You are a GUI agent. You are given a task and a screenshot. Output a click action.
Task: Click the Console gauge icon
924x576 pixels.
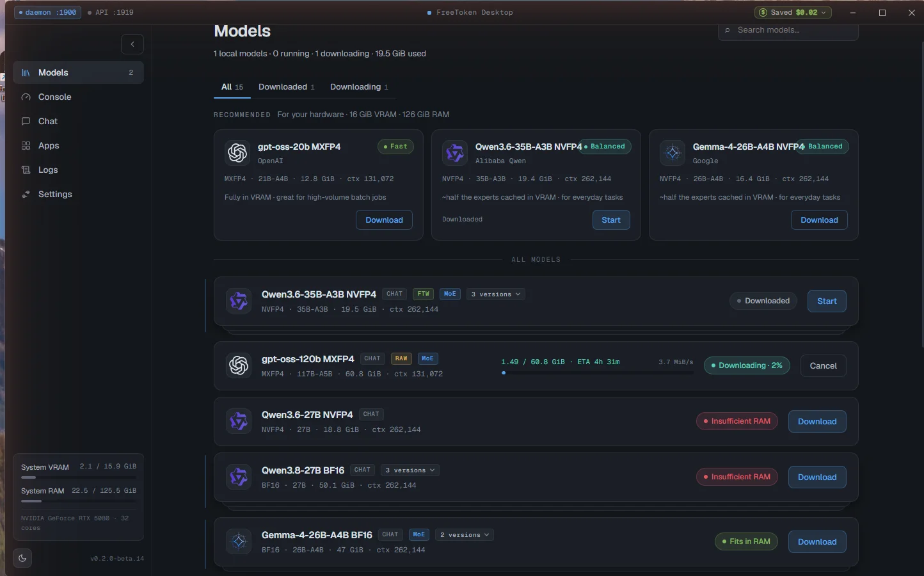click(26, 97)
